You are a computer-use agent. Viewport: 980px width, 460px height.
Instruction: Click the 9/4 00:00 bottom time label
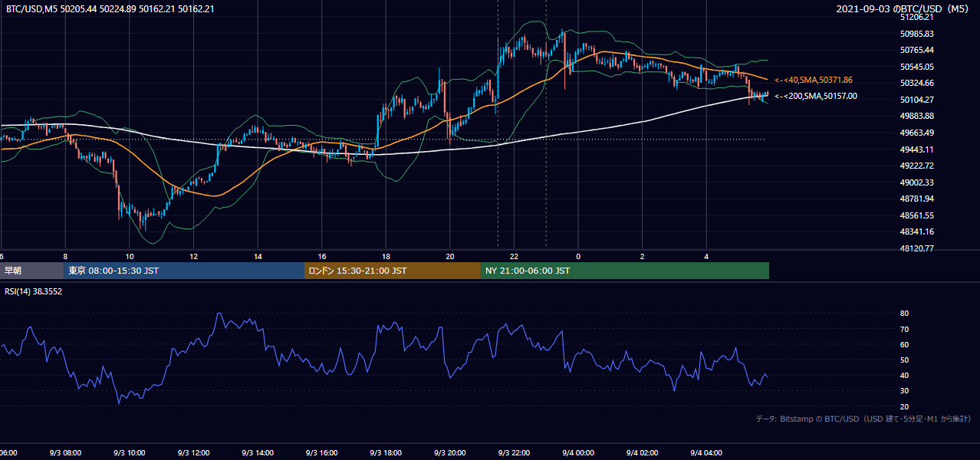578,454
